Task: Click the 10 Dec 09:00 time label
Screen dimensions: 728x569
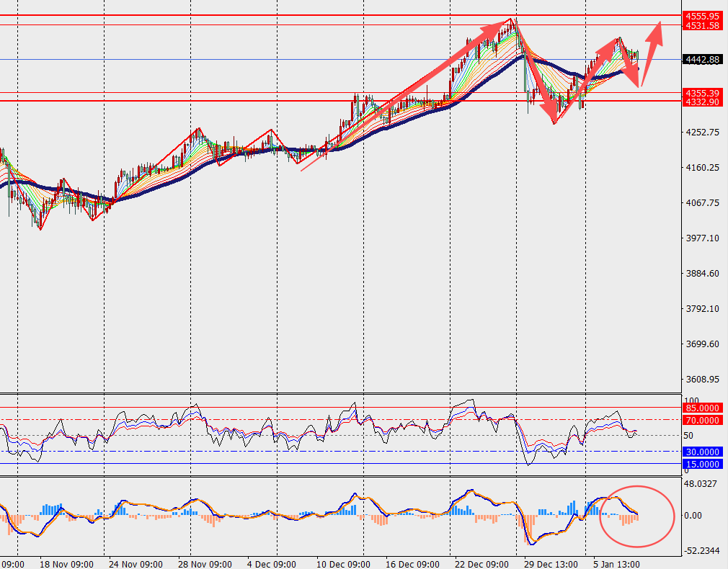Action: [x=343, y=564]
